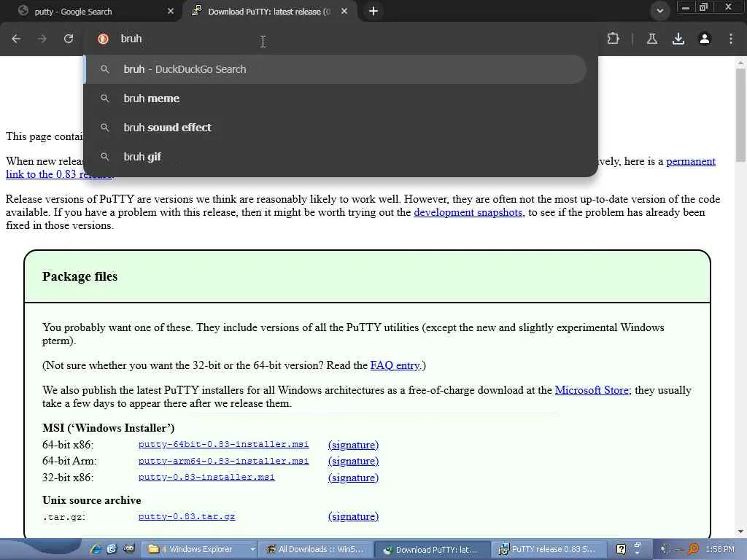Open the FAQ entry link
747x560 pixels.
[x=395, y=365]
